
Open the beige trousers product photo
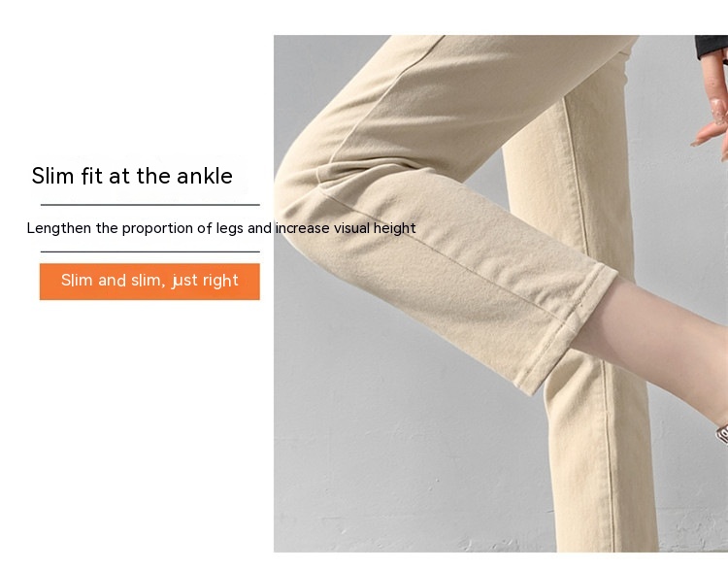(x=501, y=293)
